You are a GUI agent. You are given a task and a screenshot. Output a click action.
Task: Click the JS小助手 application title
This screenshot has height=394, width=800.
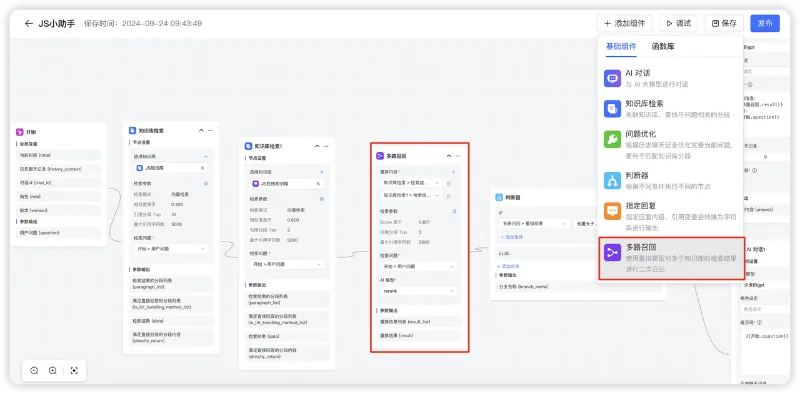point(57,23)
